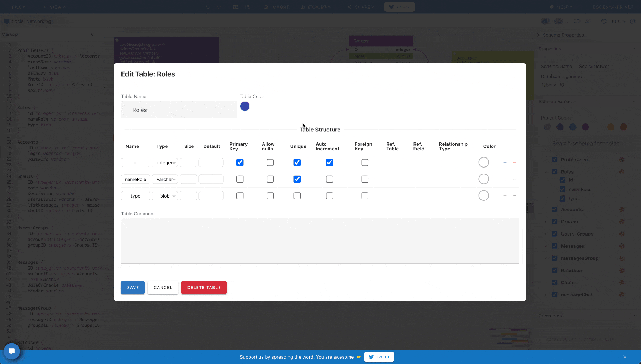Click the minus icon on the id row
641x364 pixels.
pos(514,162)
